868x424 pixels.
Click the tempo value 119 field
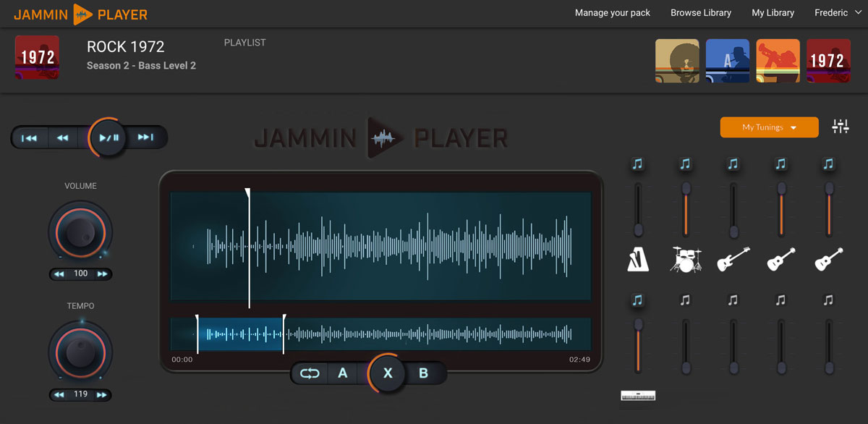pos(80,394)
